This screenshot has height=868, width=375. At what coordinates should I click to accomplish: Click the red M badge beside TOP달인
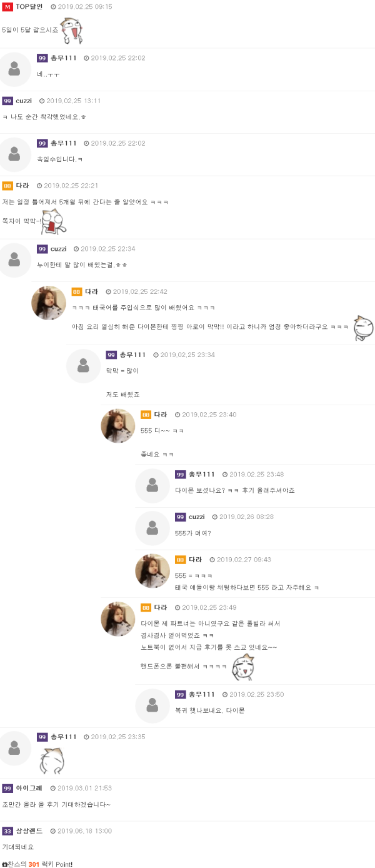7,6
